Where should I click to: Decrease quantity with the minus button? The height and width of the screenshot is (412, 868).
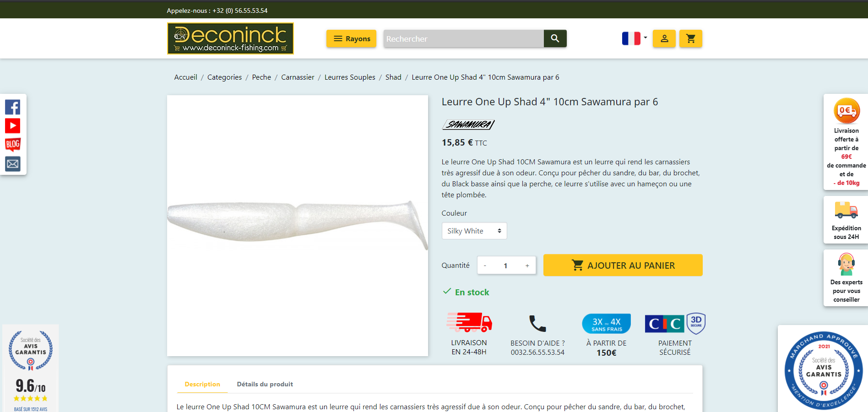[x=485, y=266]
